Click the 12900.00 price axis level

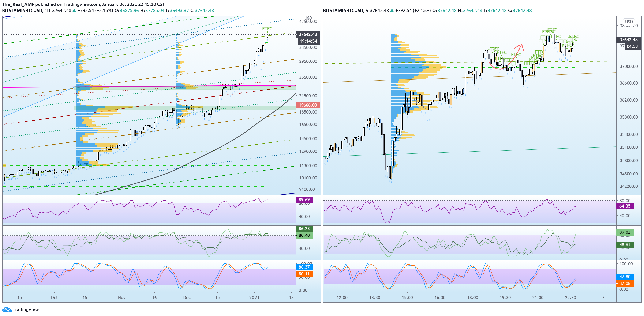click(308, 151)
